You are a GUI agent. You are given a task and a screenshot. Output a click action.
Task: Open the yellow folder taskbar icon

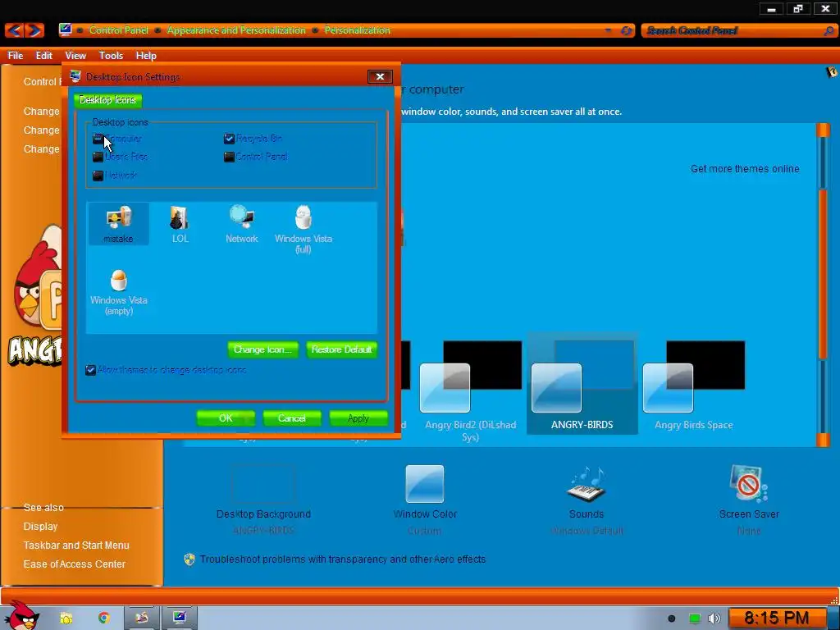coord(66,619)
